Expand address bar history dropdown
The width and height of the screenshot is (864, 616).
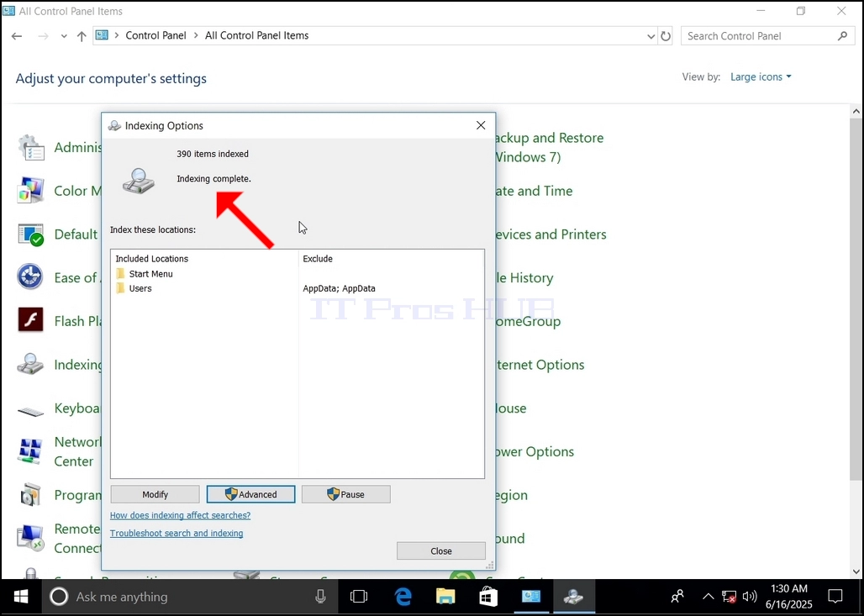651,36
